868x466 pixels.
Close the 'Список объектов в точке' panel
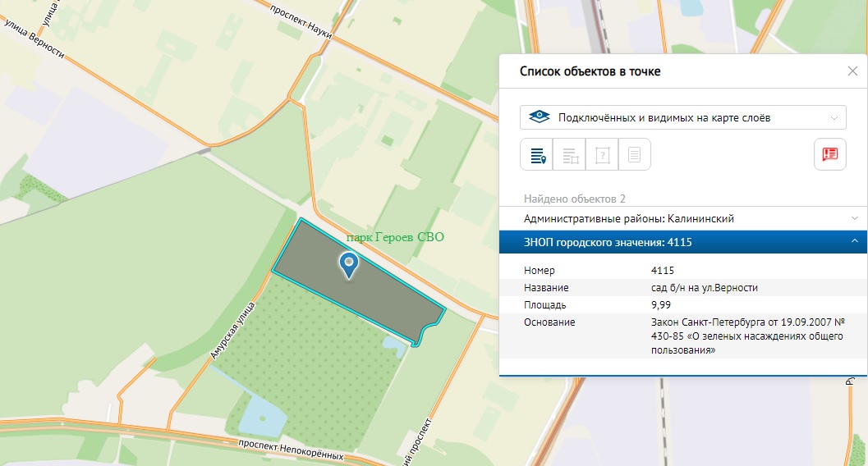(x=852, y=71)
